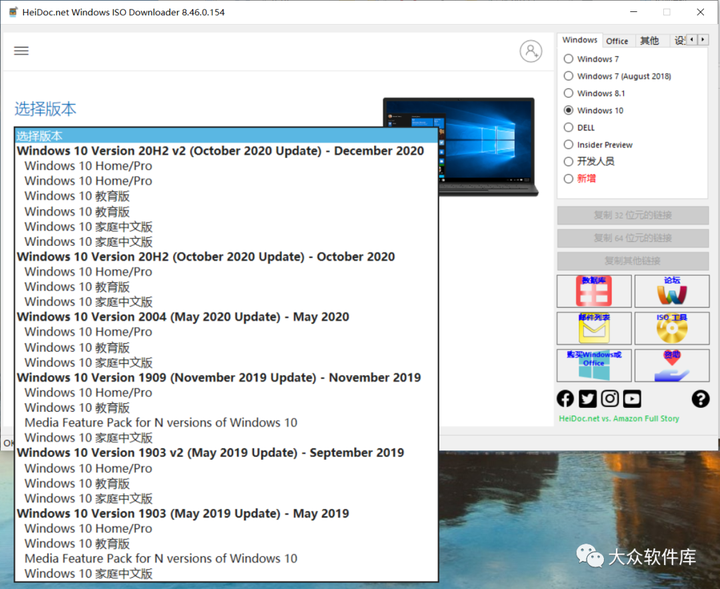The height and width of the screenshot is (589, 720).
Task: Click 复制 64 位元的链接 button
Action: pyautogui.click(x=633, y=238)
